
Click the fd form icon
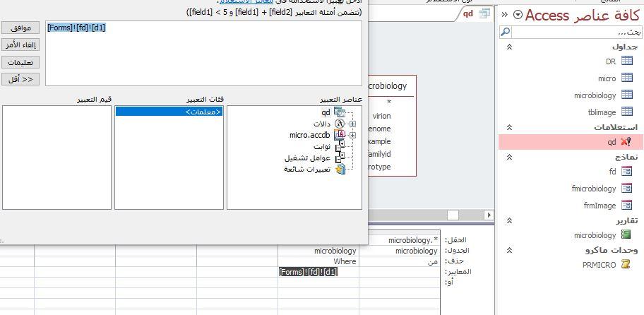626,171
